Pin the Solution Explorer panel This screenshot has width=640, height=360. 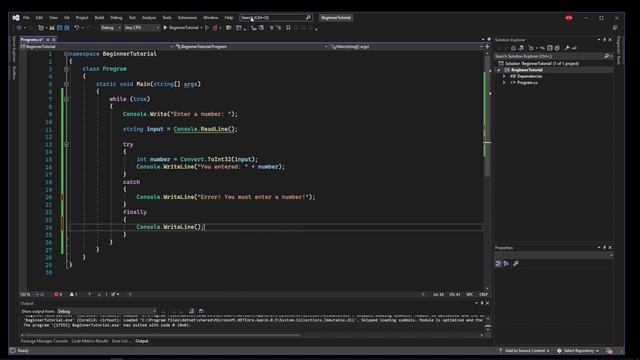(604, 40)
